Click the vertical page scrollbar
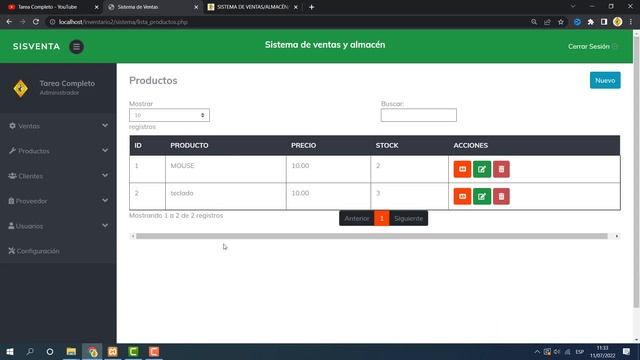The width and height of the screenshot is (640, 360). click(636, 172)
